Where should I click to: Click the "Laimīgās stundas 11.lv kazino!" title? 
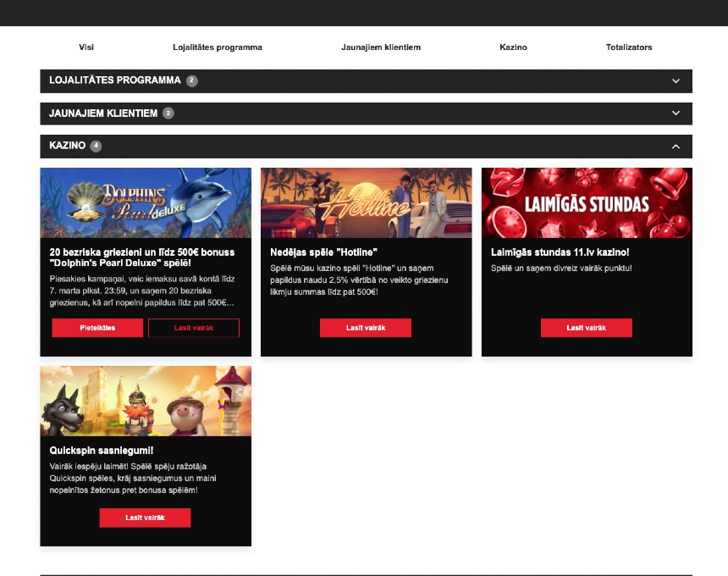click(x=560, y=252)
